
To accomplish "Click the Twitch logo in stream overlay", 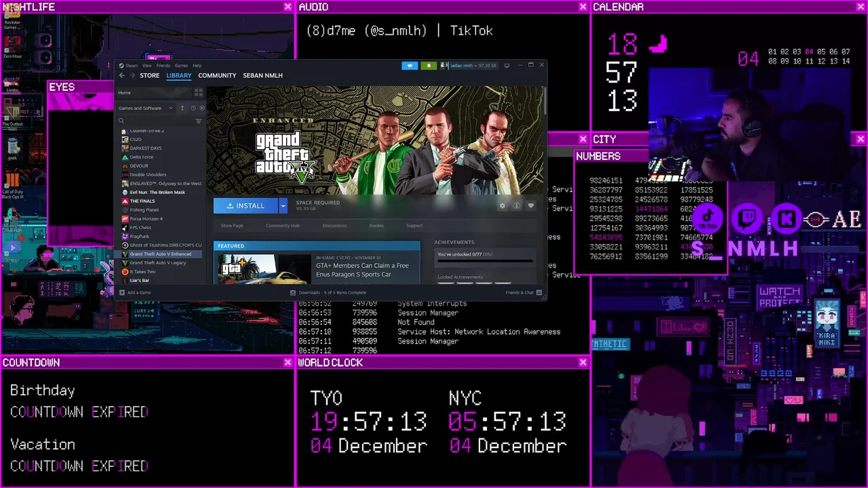I will pos(748,218).
